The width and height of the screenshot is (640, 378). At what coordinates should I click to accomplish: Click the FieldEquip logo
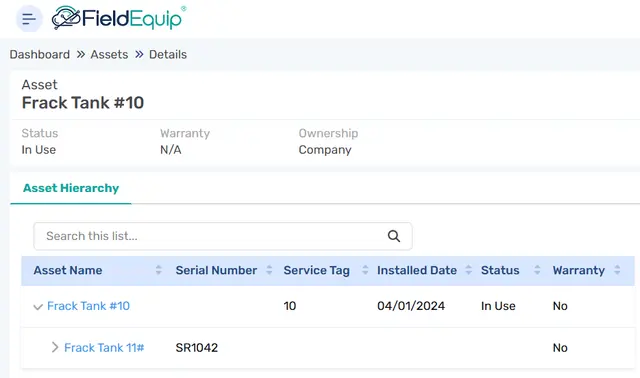point(119,18)
